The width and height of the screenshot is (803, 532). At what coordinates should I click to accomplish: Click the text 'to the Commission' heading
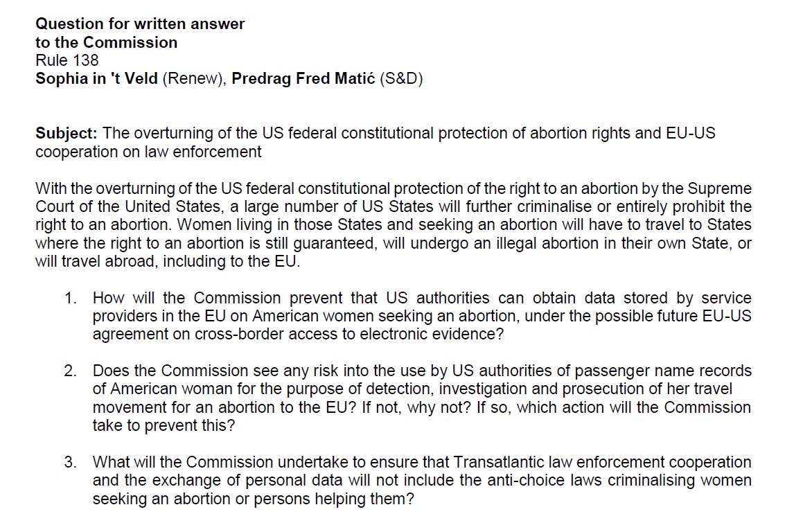[x=107, y=42]
